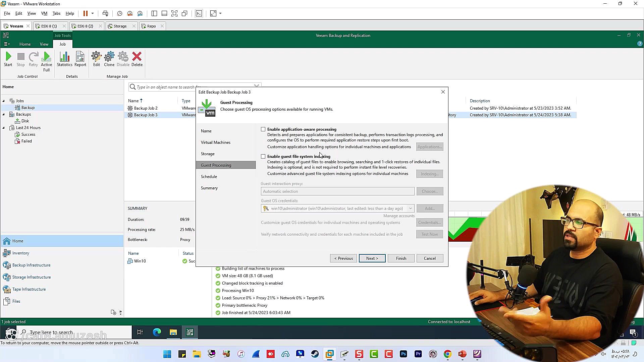Open VMware console view icon
Viewport: 644px width, 362px height.
(x=199, y=13)
